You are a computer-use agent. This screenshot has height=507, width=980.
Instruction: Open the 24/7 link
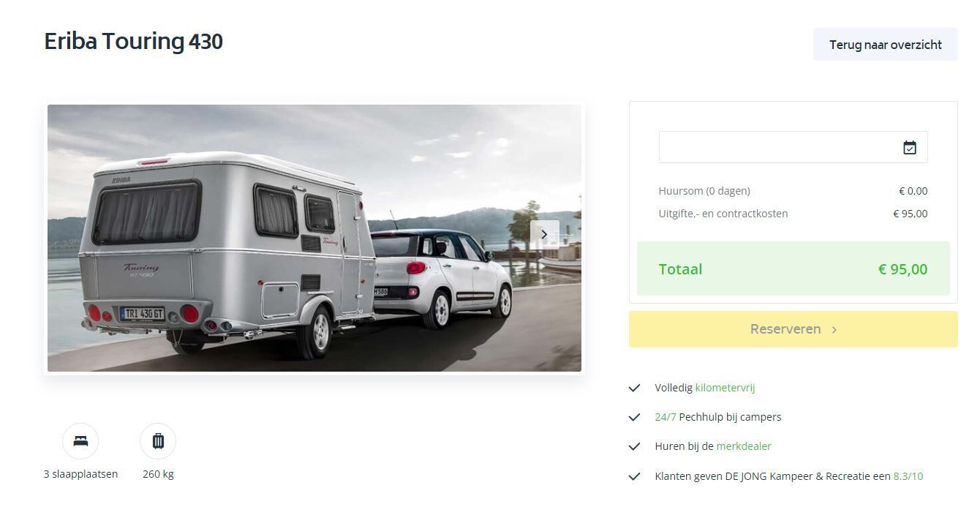[x=666, y=417]
